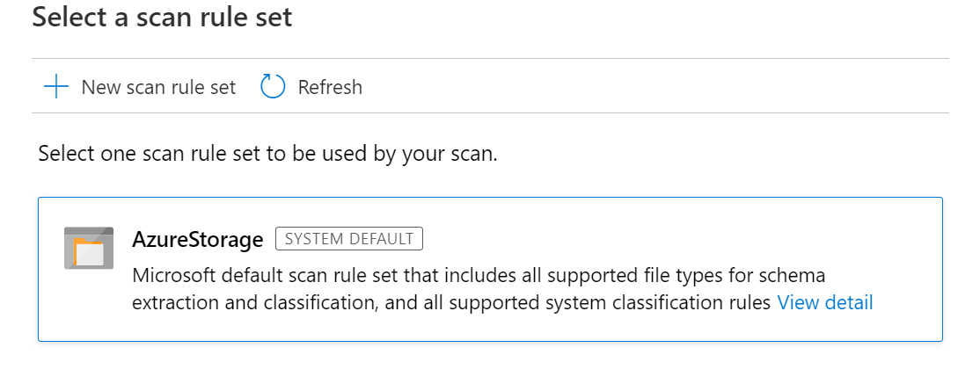The width and height of the screenshot is (980, 391).
Task: Click the 'Select one scan rule set' instruction text
Action: pyautogui.click(x=267, y=156)
